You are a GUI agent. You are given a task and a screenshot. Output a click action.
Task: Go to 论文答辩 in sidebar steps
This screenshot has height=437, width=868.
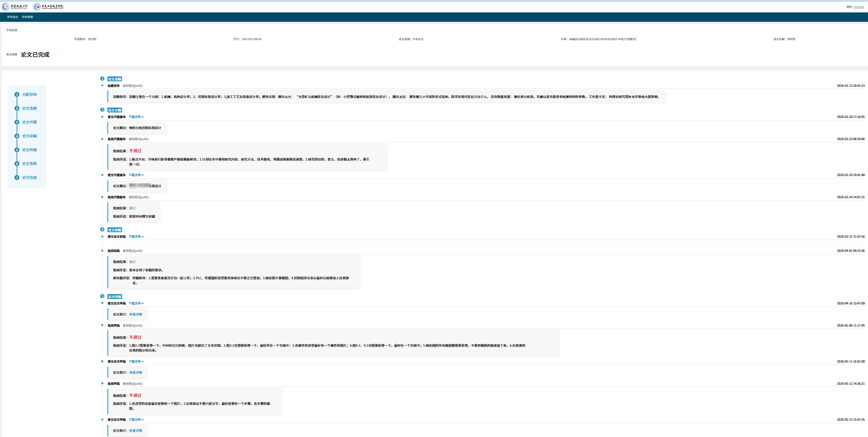(29, 164)
